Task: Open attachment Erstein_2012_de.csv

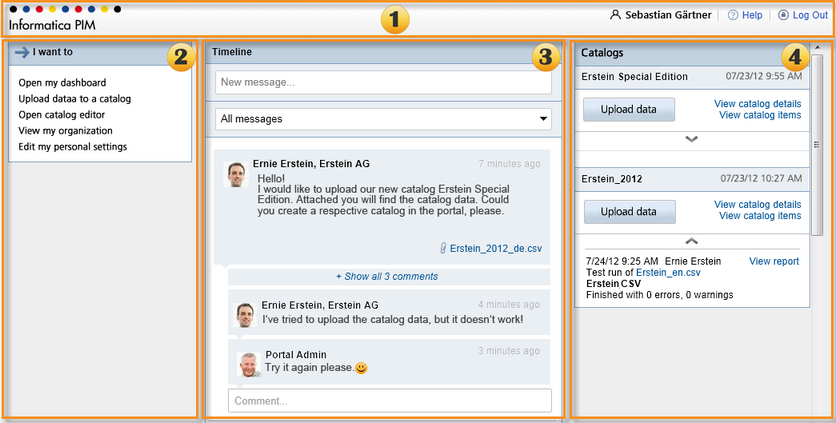Action: pos(496,248)
